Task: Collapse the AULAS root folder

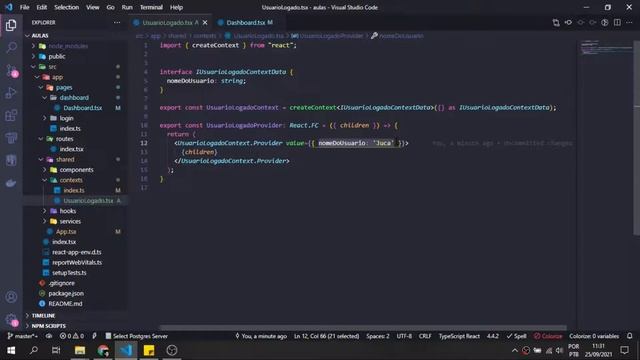Action: pos(40,36)
